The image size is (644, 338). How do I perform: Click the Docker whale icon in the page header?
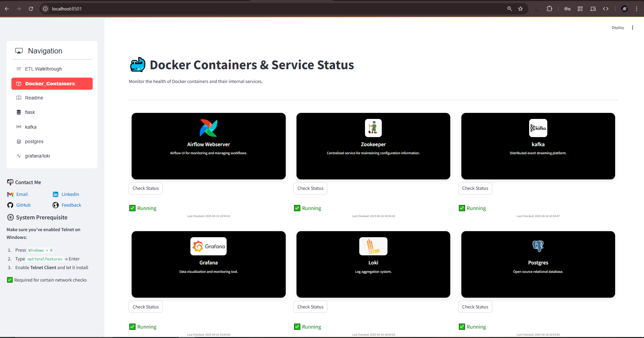(x=137, y=65)
